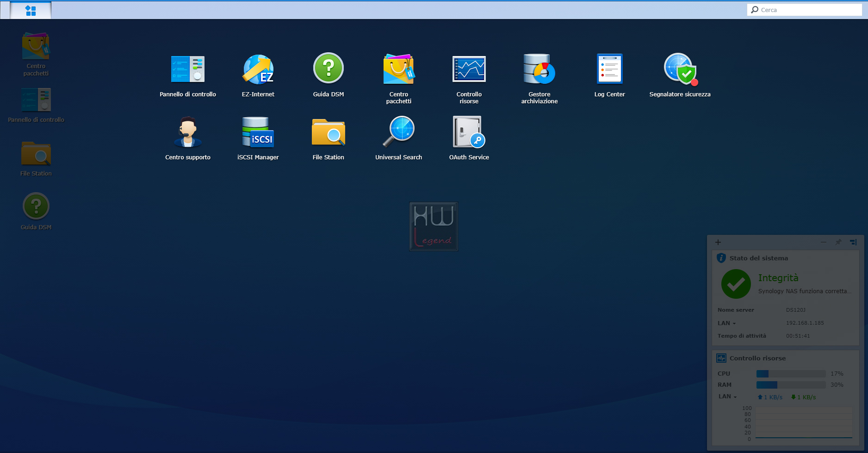Click the Integrità status text
Image resolution: width=868 pixels, height=453 pixels.
(x=778, y=278)
